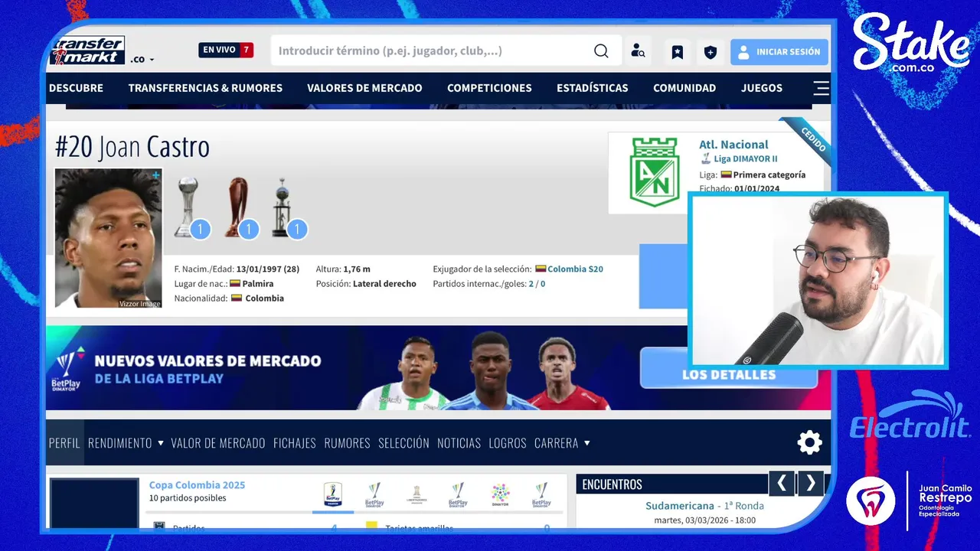Screen dimensions: 980x551
Task: Show previous match with left arrow
Action: coord(781,483)
